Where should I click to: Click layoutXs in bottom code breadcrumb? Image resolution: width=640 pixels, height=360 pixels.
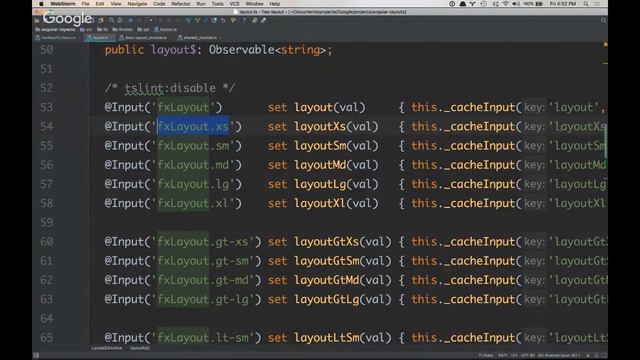(x=140, y=348)
